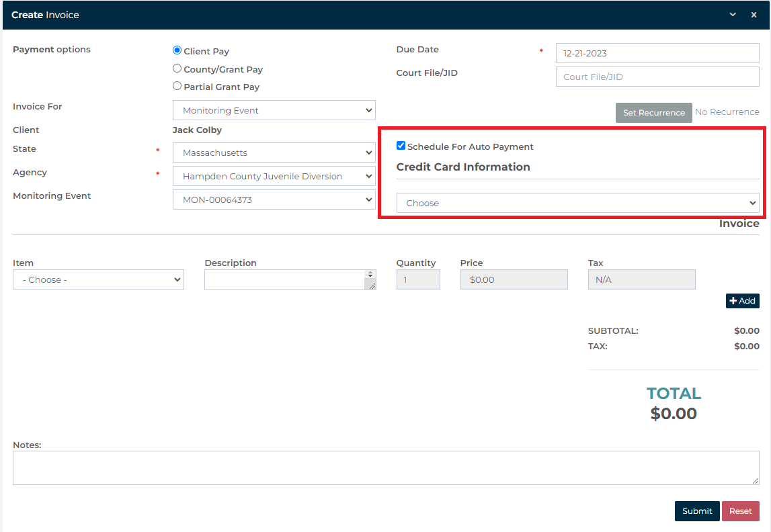Click inside the Notes textarea
This screenshot has height=532, width=771.
[386, 468]
